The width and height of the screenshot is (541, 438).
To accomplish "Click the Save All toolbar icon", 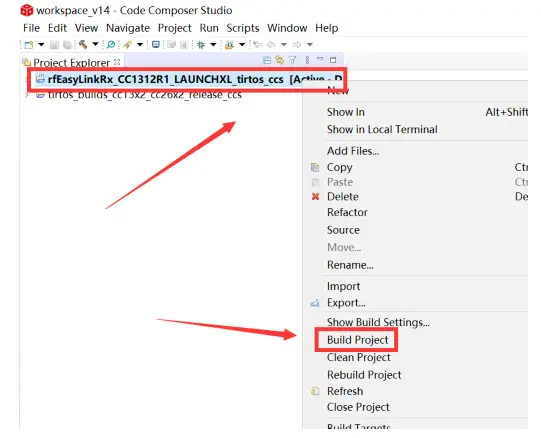I will point(68,45).
